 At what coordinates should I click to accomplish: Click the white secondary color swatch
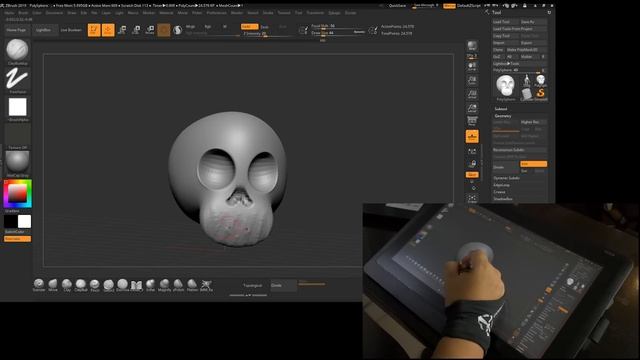(x=24, y=222)
